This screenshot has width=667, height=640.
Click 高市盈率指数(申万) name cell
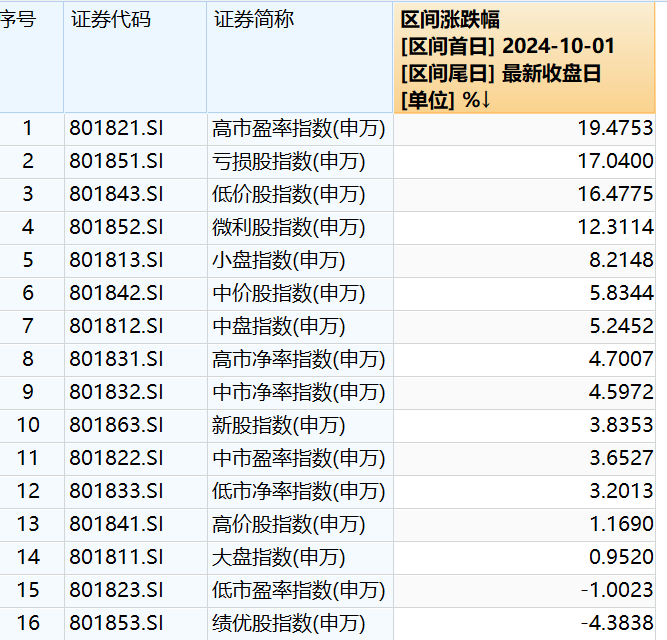(x=298, y=128)
